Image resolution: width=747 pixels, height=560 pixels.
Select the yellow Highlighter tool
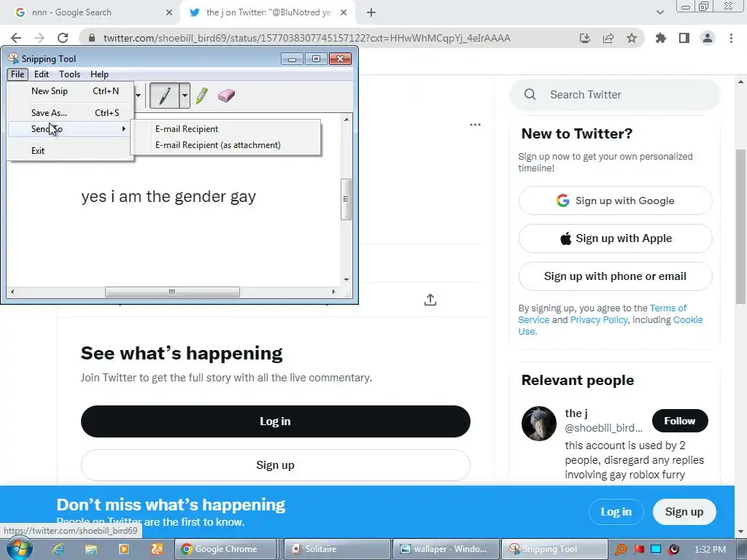coord(201,96)
